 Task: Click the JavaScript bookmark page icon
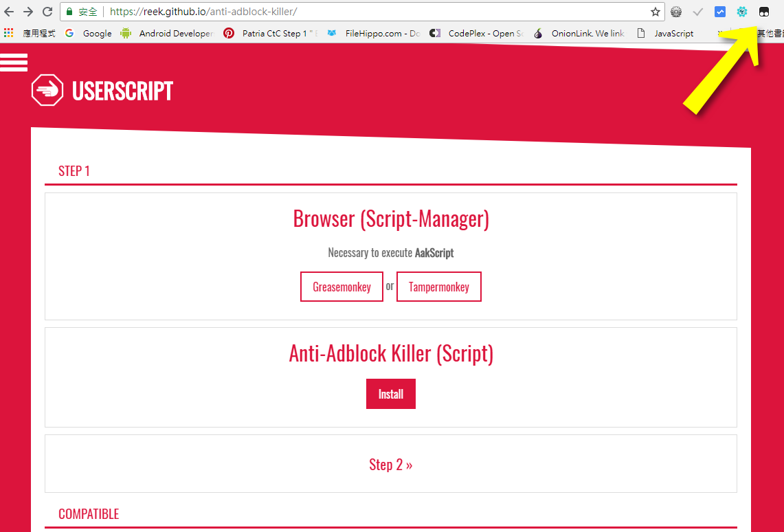[x=641, y=33]
